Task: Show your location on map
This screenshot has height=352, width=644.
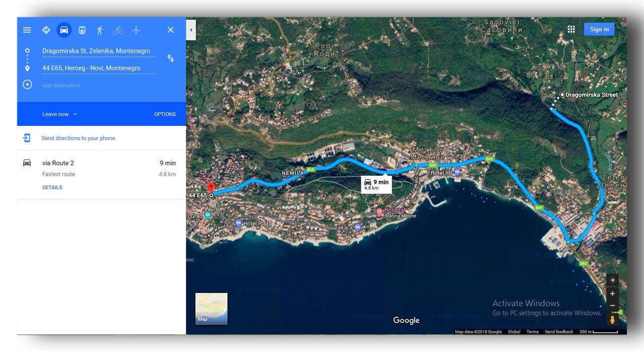Action: pyautogui.click(x=612, y=280)
